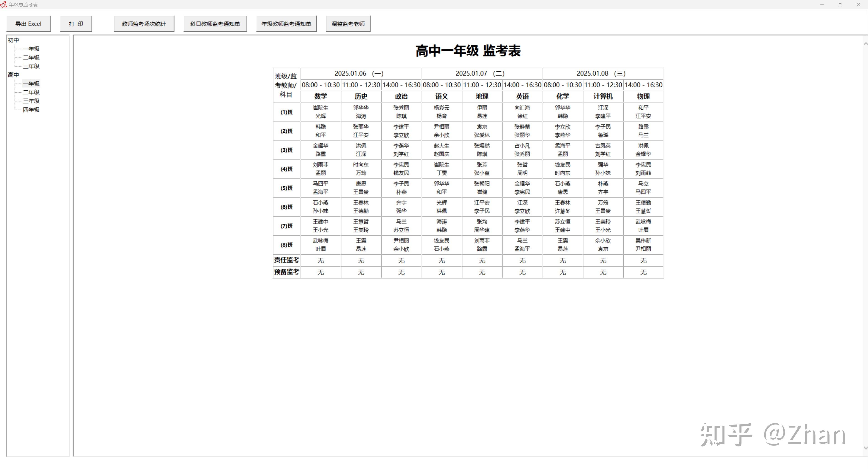This screenshot has height=469, width=868.
Task: Select 初中 node in tree
Action: (x=14, y=40)
